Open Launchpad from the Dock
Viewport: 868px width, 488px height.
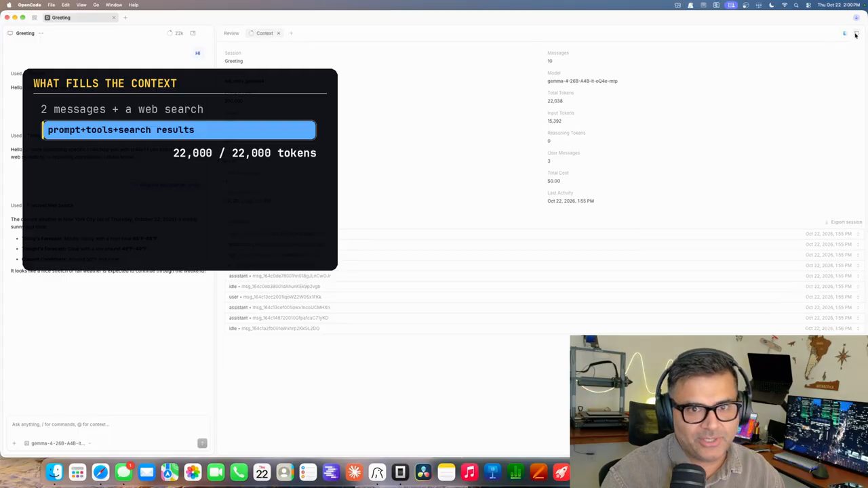pos(77,472)
